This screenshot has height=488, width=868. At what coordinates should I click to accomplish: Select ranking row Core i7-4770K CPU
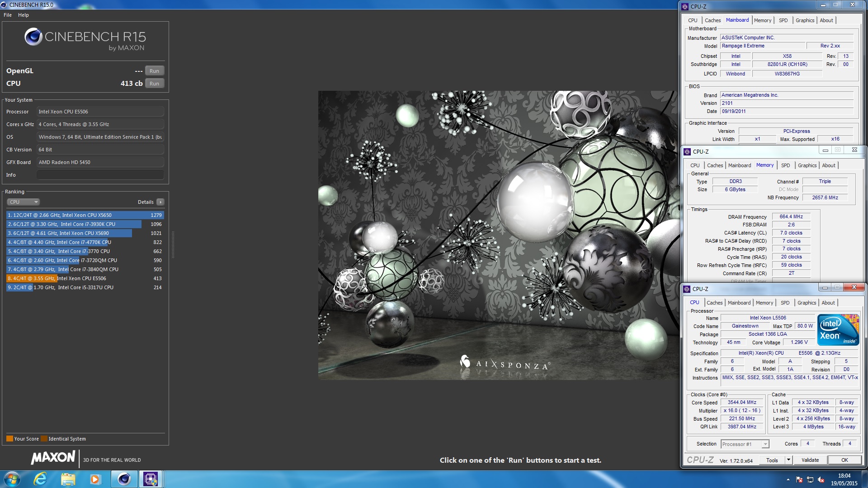(x=85, y=242)
